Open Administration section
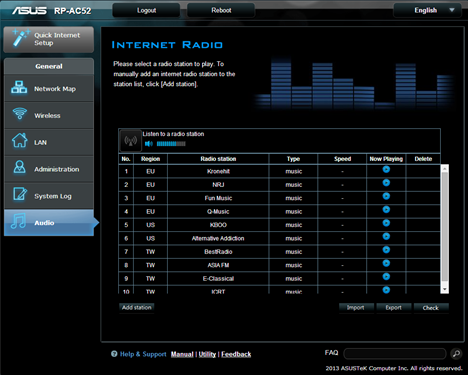 49,169
